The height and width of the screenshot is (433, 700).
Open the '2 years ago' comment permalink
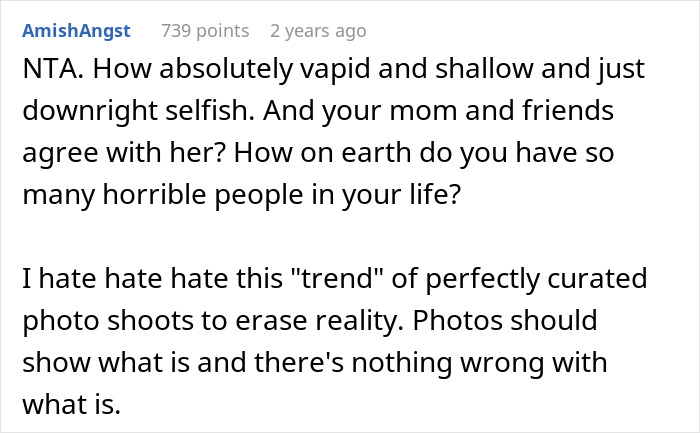click(x=318, y=31)
